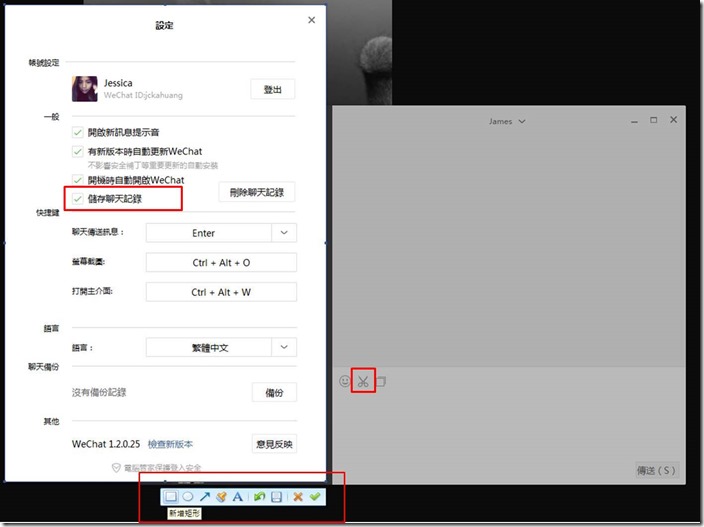Confirm the screenshot with green checkmark
The image size is (704, 527).
click(x=315, y=496)
